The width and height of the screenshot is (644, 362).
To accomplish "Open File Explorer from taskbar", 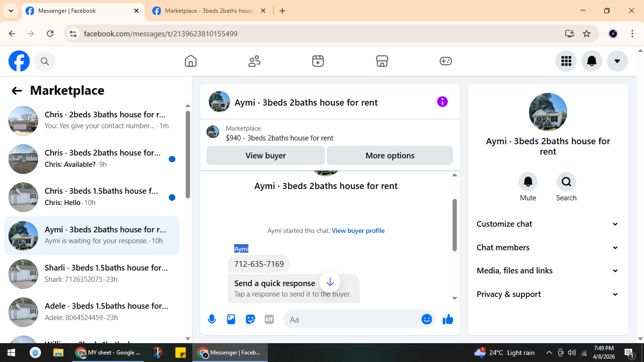I will pyautogui.click(x=58, y=353).
